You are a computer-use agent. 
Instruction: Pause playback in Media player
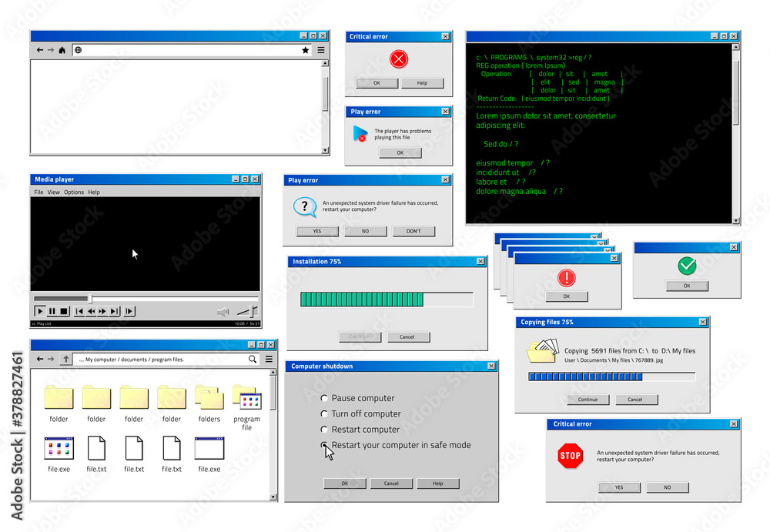[52, 311]
